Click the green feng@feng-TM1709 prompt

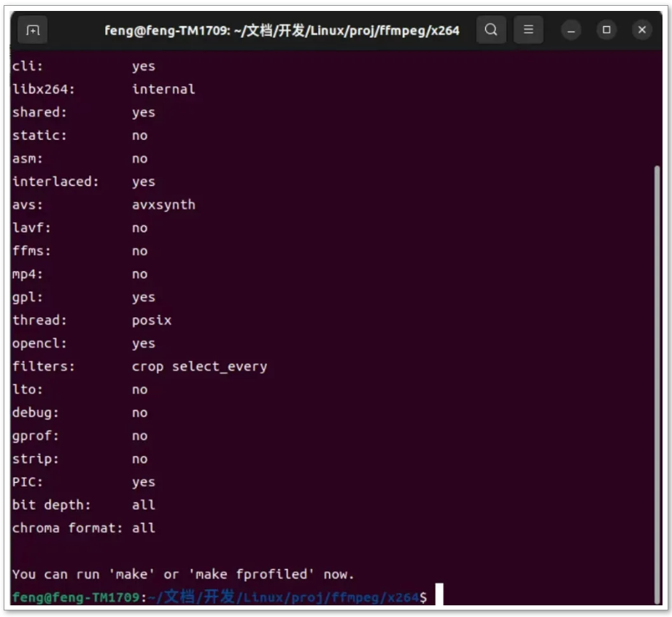tap(75, 597)
